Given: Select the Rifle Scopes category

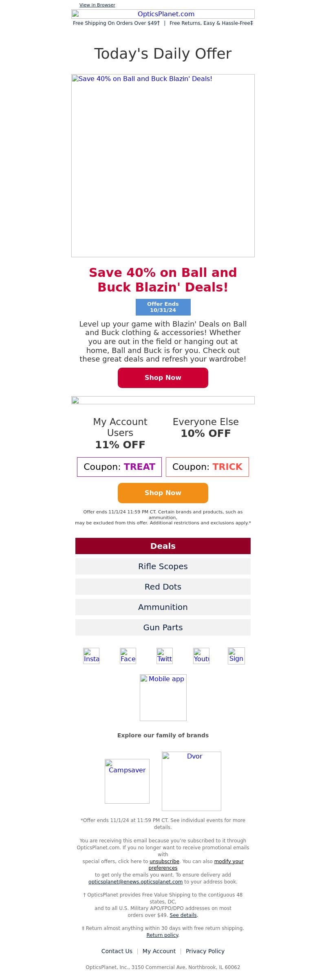Looking at the screenshot, I should coord(163,566).
